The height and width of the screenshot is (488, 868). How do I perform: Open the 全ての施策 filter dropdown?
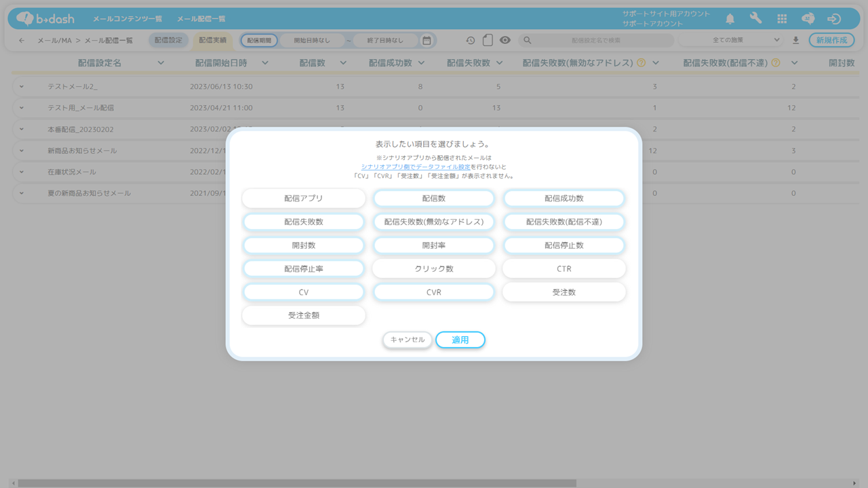[x=731, y=41]
